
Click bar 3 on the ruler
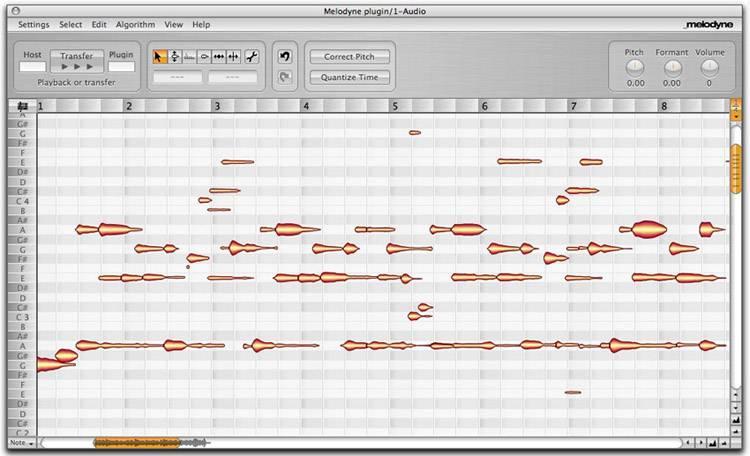(x=217, y=106)
